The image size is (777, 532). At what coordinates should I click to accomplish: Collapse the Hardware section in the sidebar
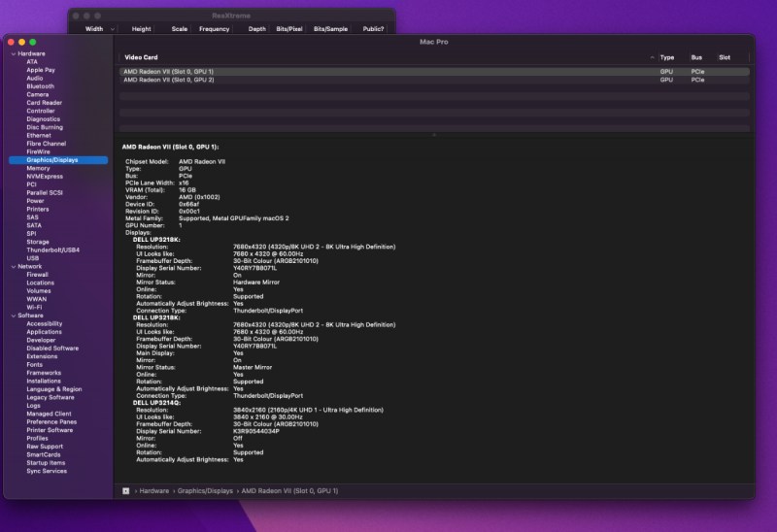tap(13, 53)
